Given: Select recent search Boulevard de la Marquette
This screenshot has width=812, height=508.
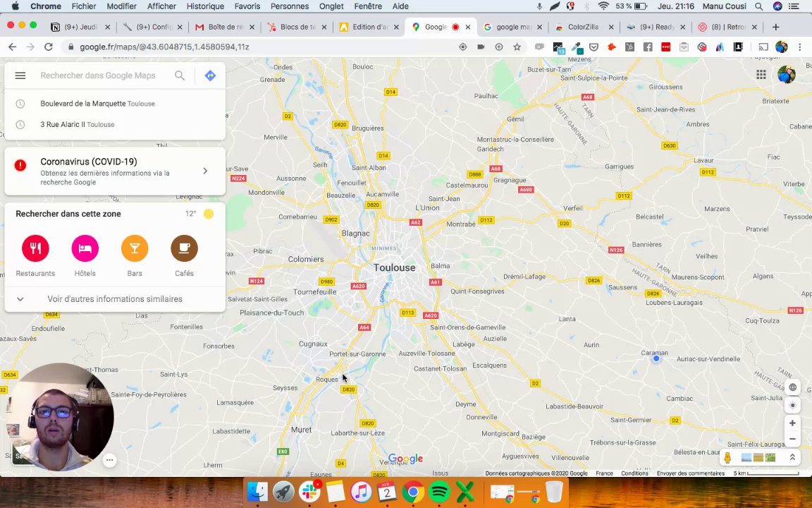Looking at the screenshot, I should click(x=115, y=104).
